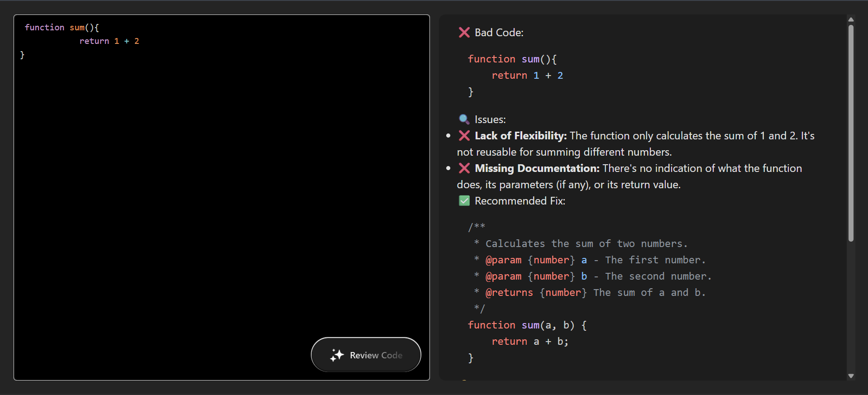Place cursor on 'function sum(){' in the editor
The width and height of the screenshot is (868, 395).
pos(62,28)
